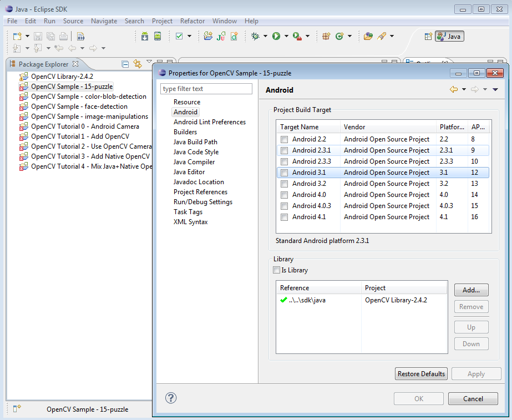Image resolution: width=512 pixels, height=420 pixels.
Task: Select OpenCV Sample - face-detection project
Action: (79, 107)
